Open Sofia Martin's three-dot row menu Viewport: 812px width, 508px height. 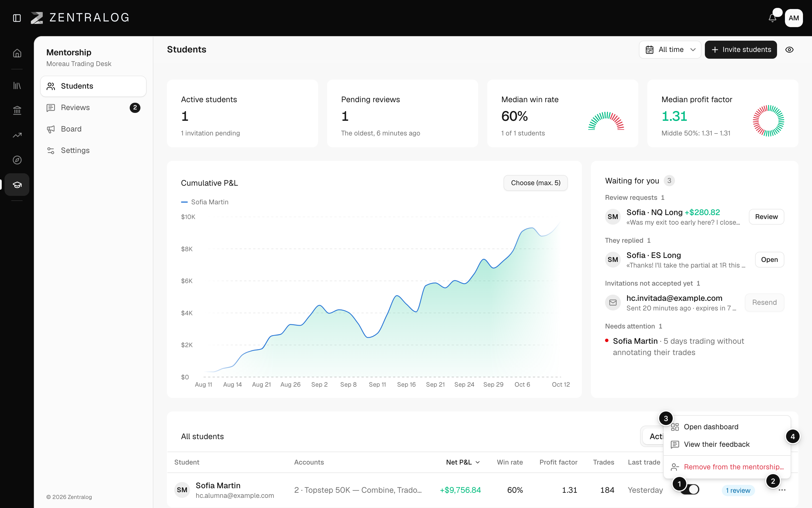tap(782, 490)
